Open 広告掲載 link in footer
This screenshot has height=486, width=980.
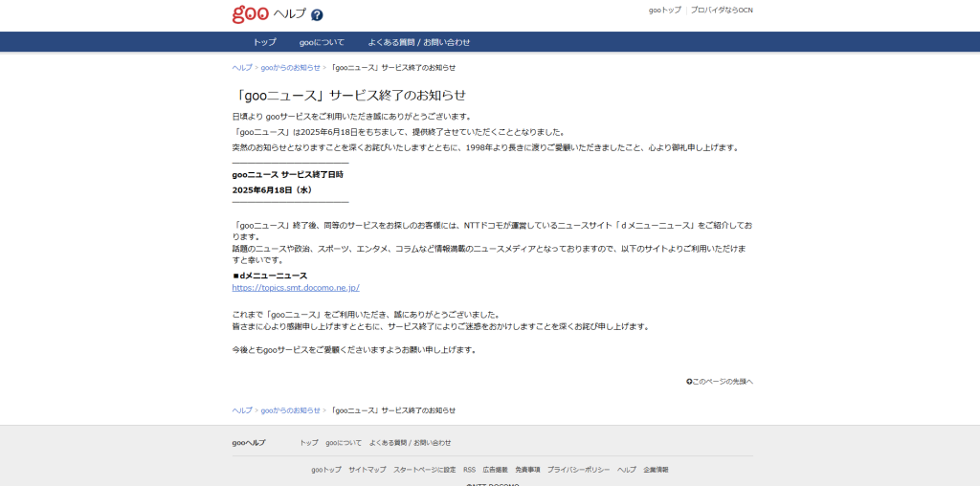pyautogui.click(x=495, y=470)
